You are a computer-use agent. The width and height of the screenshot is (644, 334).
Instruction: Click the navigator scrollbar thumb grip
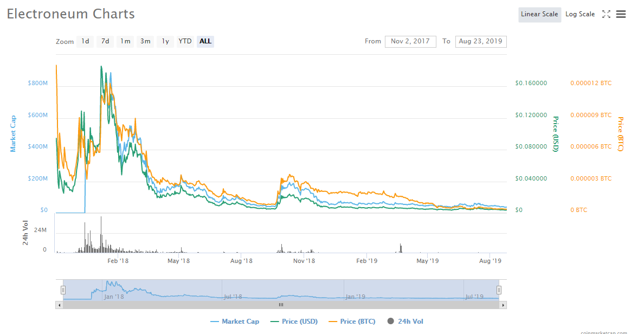281,305
